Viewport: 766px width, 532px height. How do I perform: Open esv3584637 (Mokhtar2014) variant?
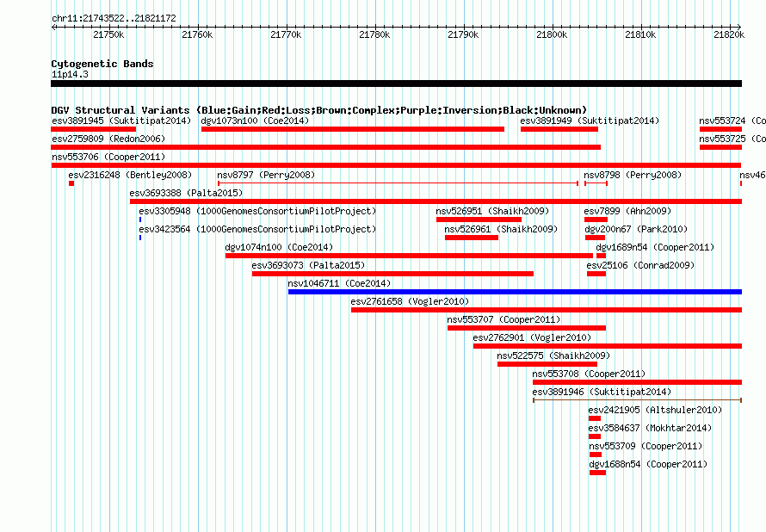[595, 436]
